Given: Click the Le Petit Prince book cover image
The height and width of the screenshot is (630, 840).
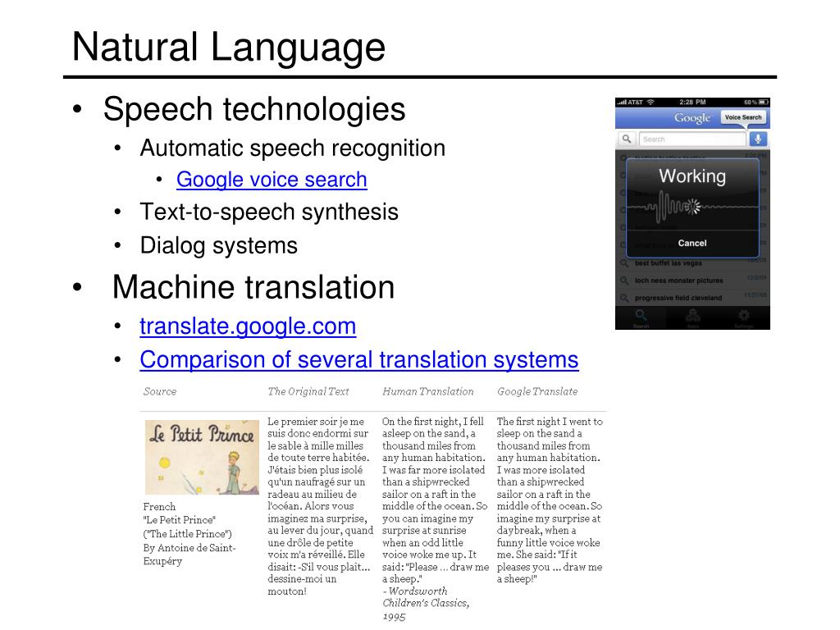Looking at the screenshot, I should pyautogui.click(x=202, y=457).
